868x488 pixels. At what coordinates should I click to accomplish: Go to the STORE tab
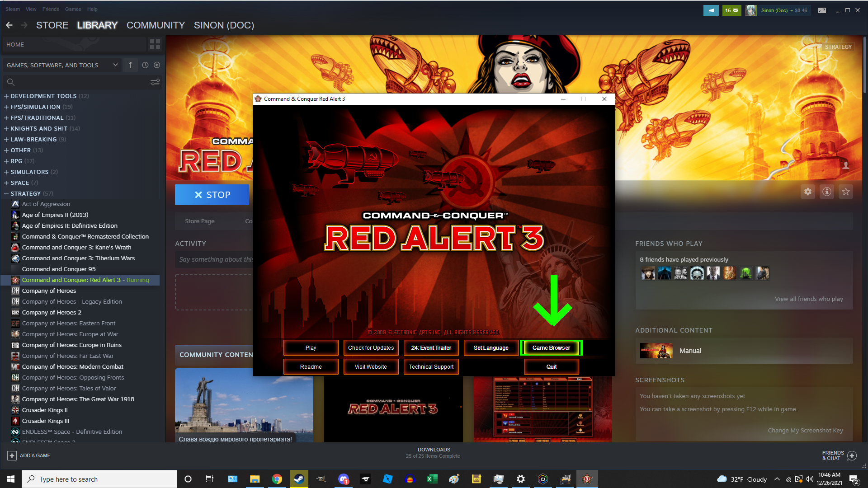point(52,25)
